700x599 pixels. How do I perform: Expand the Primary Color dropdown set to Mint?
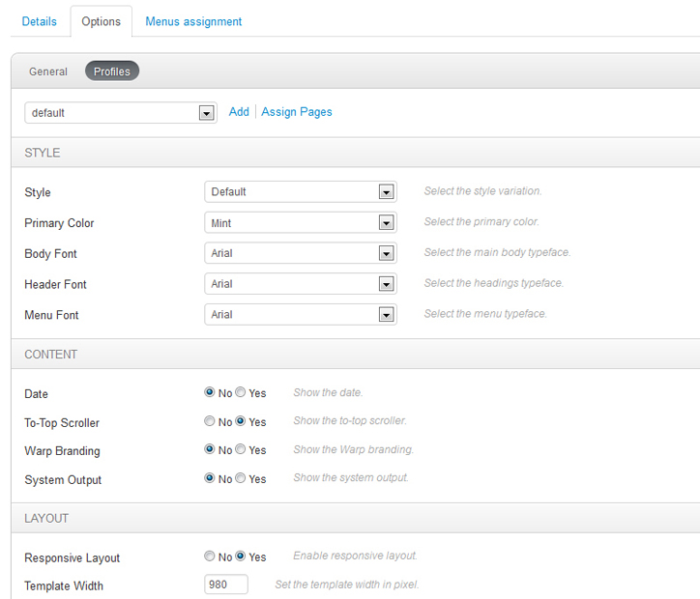tap(301, 223)
